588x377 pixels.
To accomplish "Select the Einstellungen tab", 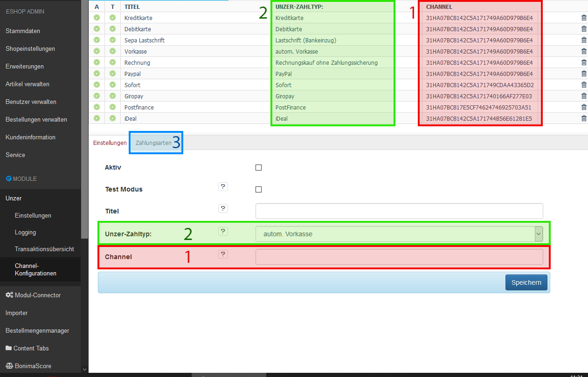I will (x=110, y=143).
